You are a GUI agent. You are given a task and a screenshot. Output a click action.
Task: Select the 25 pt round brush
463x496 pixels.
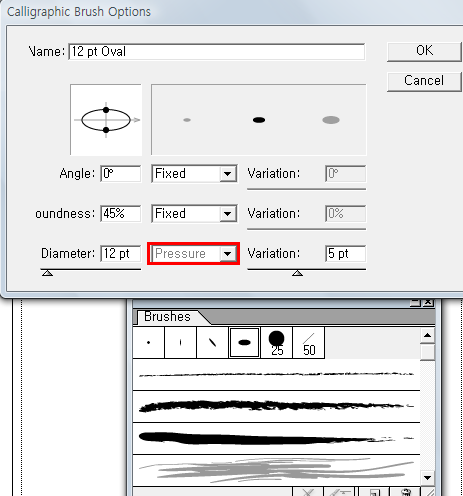[276, 342]
